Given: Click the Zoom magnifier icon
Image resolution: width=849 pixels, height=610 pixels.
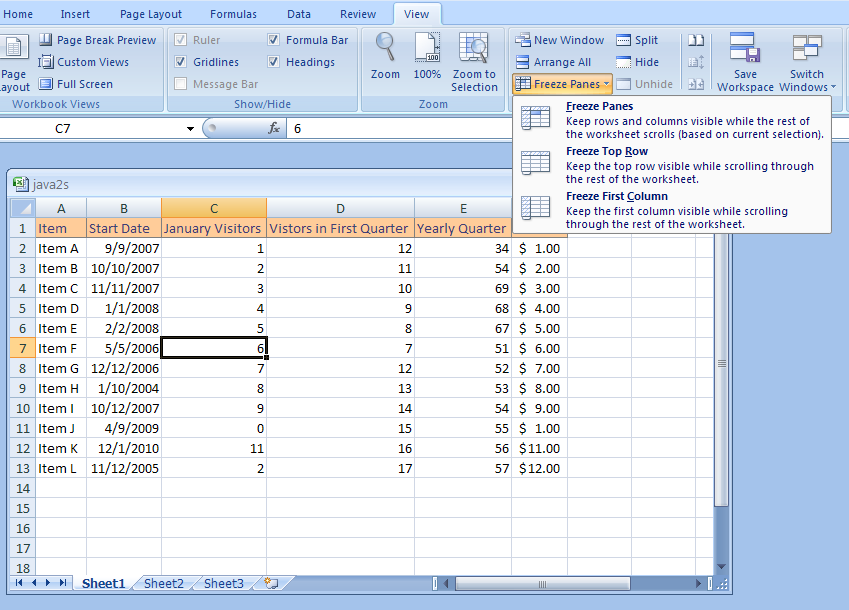Looking at the screenshot, I should click(385, 48).
